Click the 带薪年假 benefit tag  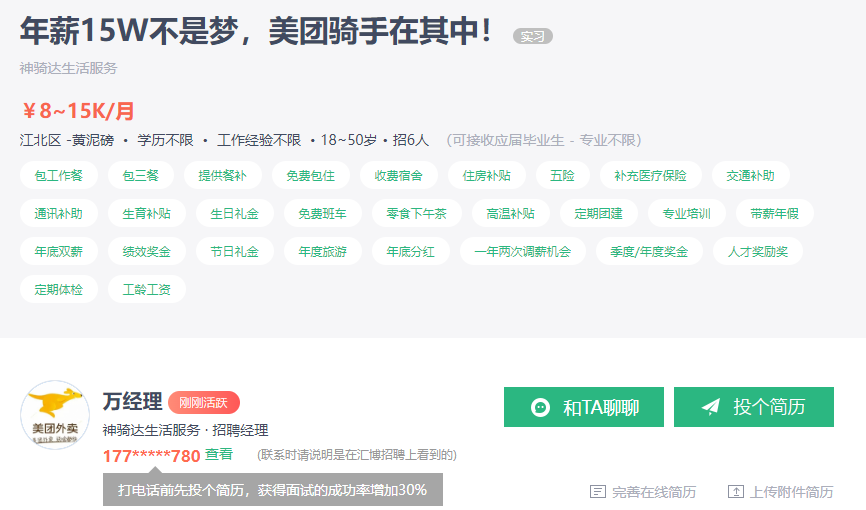click(x=775, y=213)
